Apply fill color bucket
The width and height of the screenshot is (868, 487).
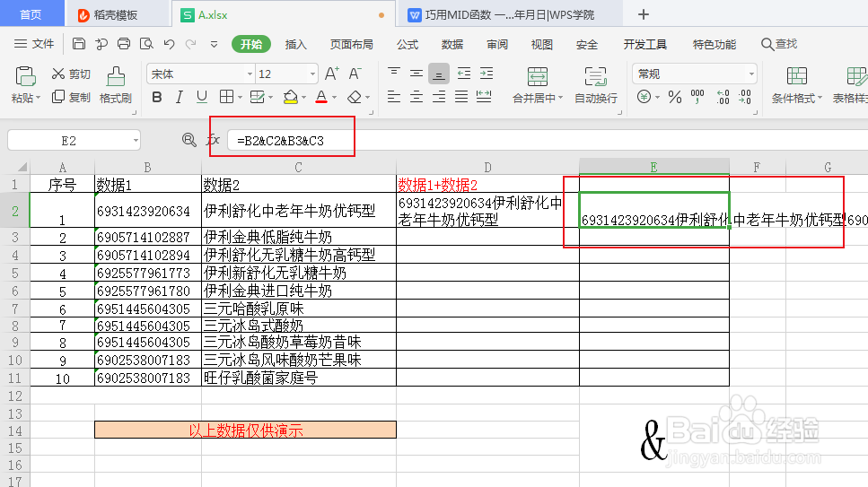290,98
